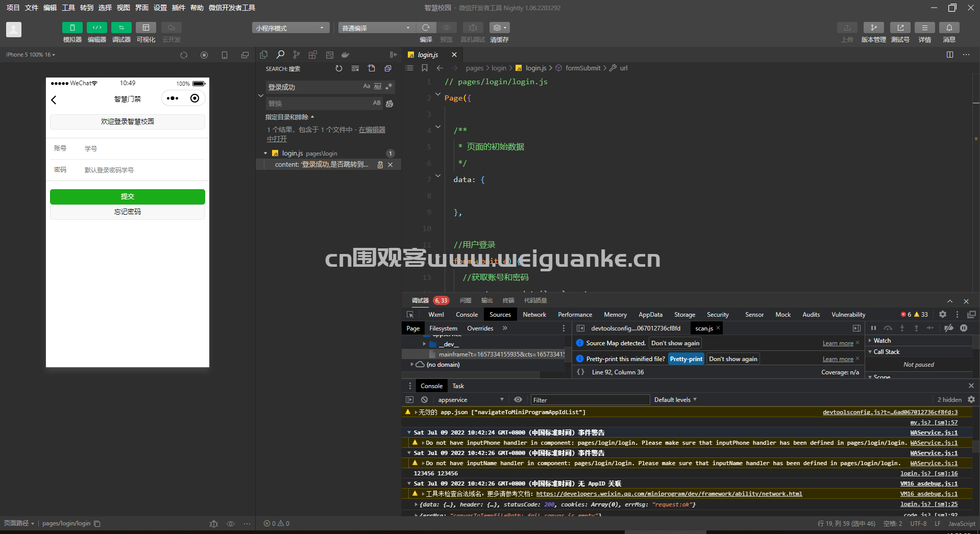Open the 工具 menu
The width and height of the screenshot is (980, 534).
pos(68,8)
